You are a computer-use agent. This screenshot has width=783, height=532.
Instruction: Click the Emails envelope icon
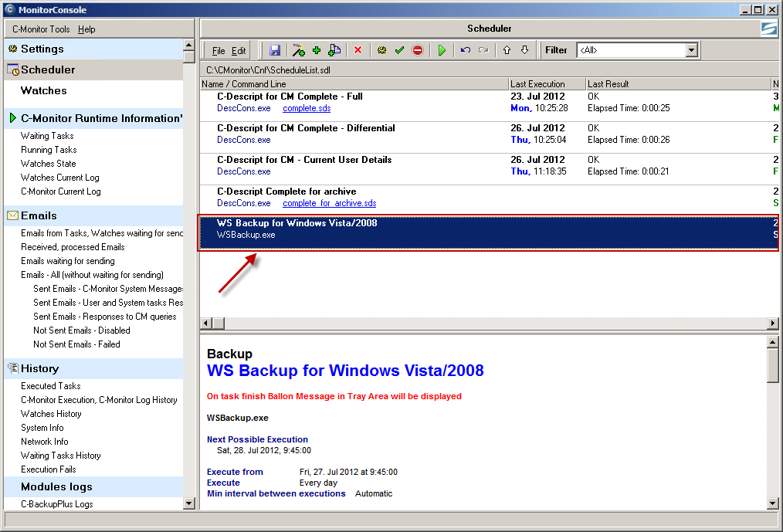[13, 215]
